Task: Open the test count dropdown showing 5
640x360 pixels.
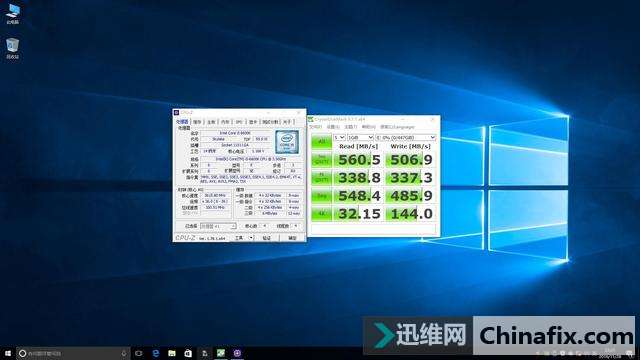Action: pos(339,138)
